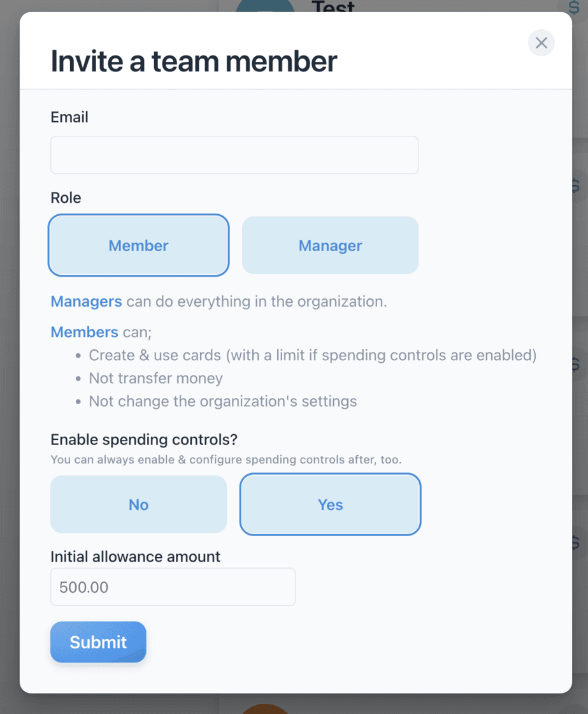
Task: Click the Email field label
Action: (x=69, y=117)
